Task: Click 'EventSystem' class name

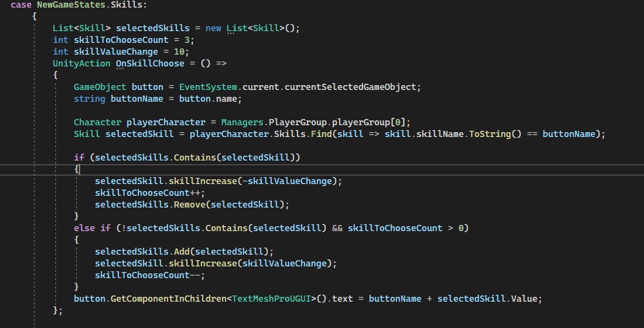Action: tap(208, 87)
